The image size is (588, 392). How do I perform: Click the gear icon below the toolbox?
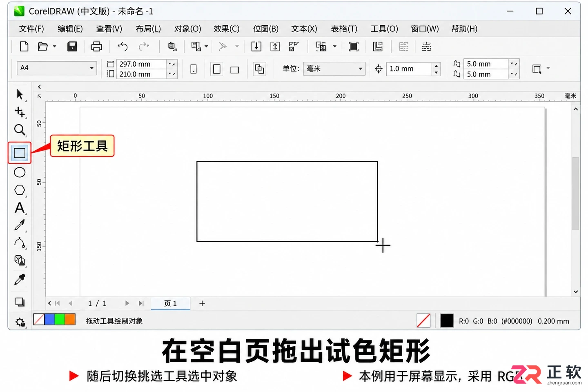20,322
